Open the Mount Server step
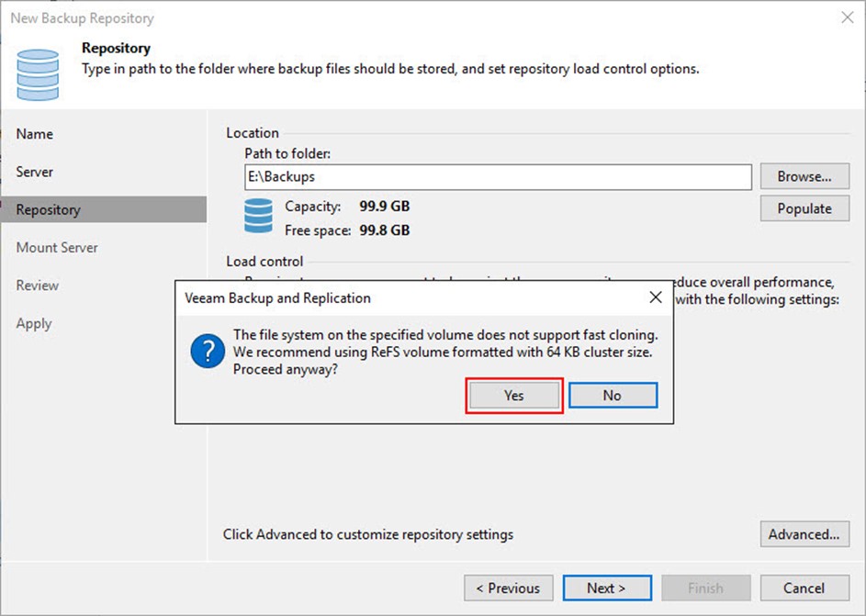This screenshot has width=866, height=616. coord(57,248)
